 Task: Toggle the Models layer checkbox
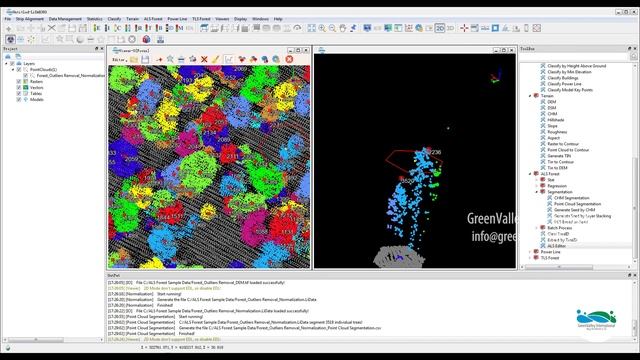click(x=19, y=100)
